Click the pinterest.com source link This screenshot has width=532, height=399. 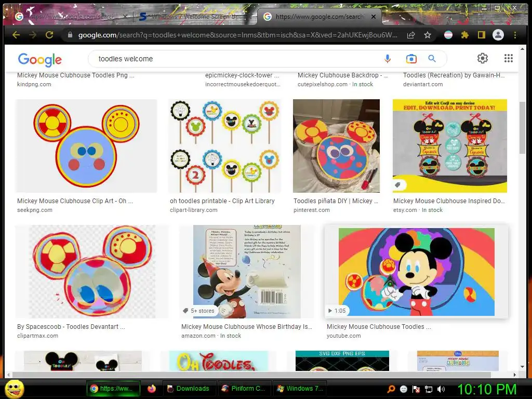(312, 210)
